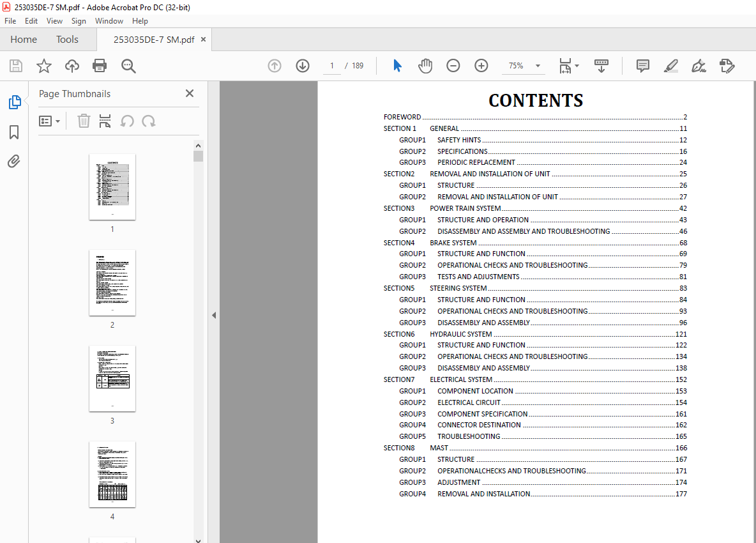Image resolution: width=756 pixels, height=543 pixels.
Task: Select page 4 thumbnail
Action: 112,475
